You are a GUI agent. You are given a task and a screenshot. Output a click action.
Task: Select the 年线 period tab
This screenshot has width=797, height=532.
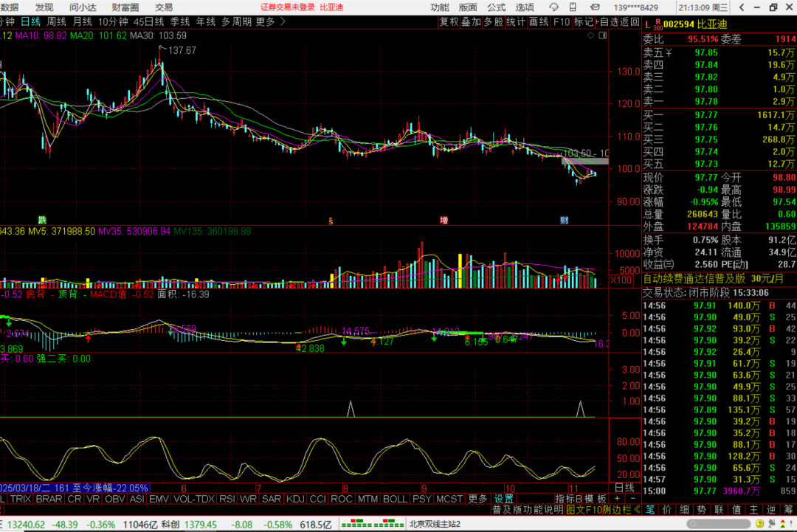pyautogui.click(x=206, y=22)
